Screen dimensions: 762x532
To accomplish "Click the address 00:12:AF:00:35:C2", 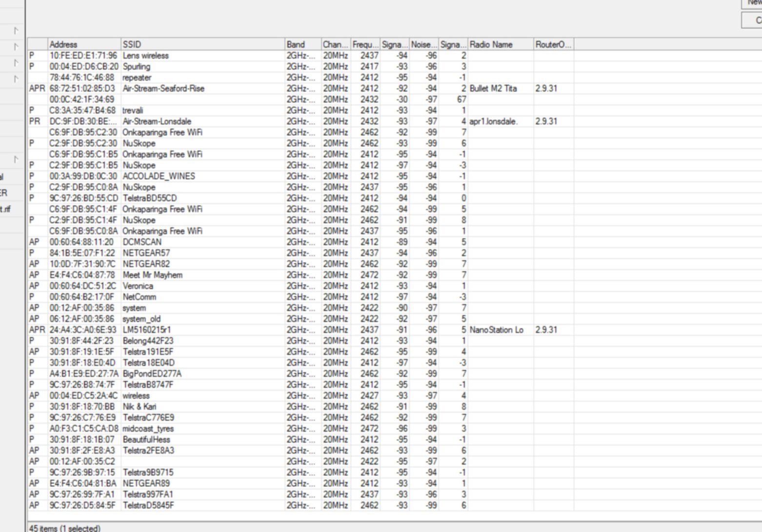I will tap(82, 461).
